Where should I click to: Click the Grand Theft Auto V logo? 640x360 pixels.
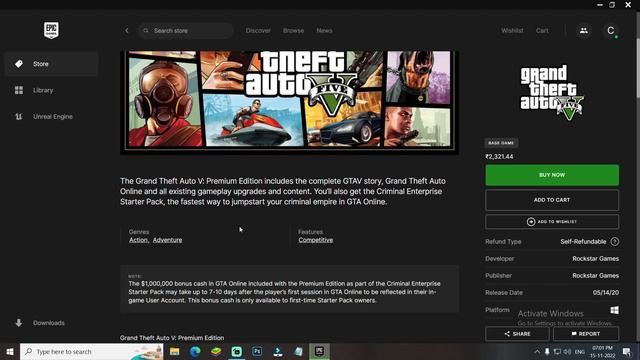click(552, 93)
